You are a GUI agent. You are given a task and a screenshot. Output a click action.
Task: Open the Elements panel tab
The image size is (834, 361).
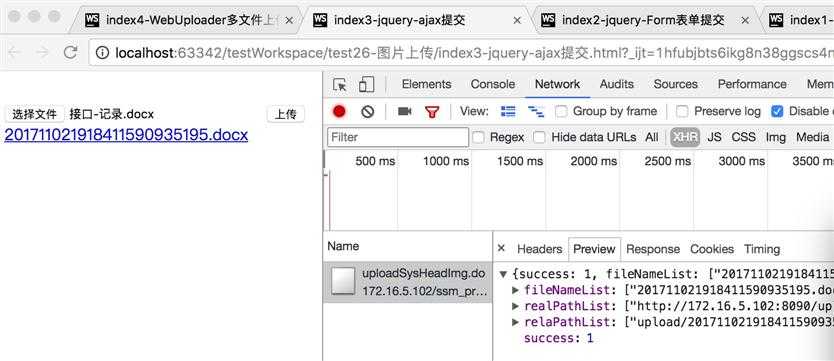[x=426, y=84]
